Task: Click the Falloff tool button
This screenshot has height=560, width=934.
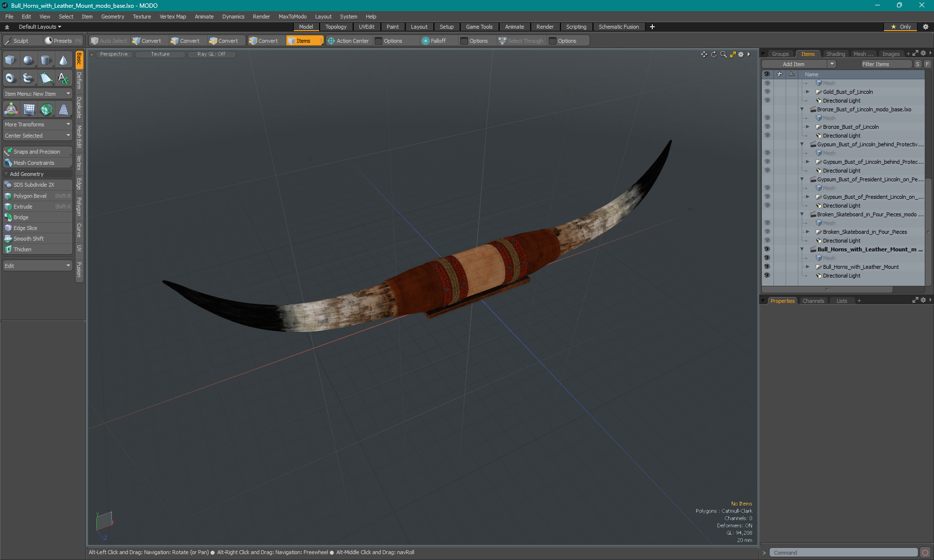Action: point(434,41)
